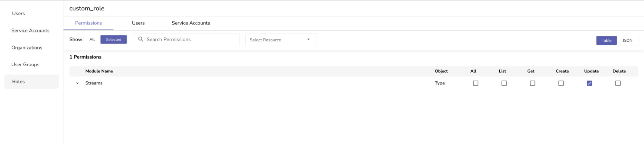The image size is (644, 144).
Task: Uncheck Update permission for Streams
Action: 590,83
